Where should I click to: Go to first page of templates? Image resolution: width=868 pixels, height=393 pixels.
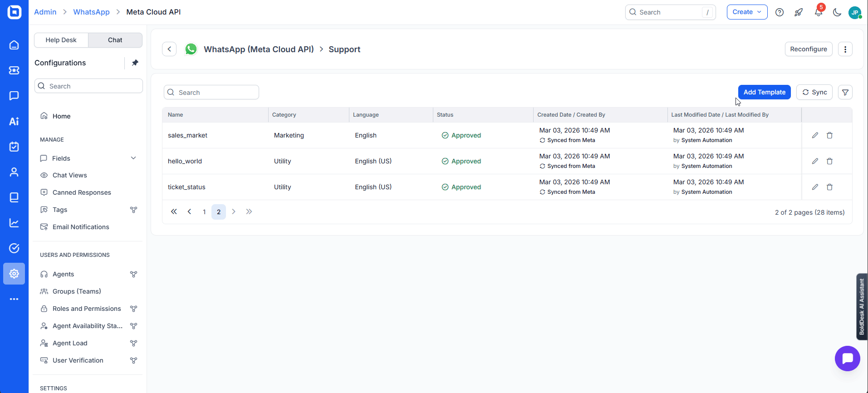click(174, 211)
